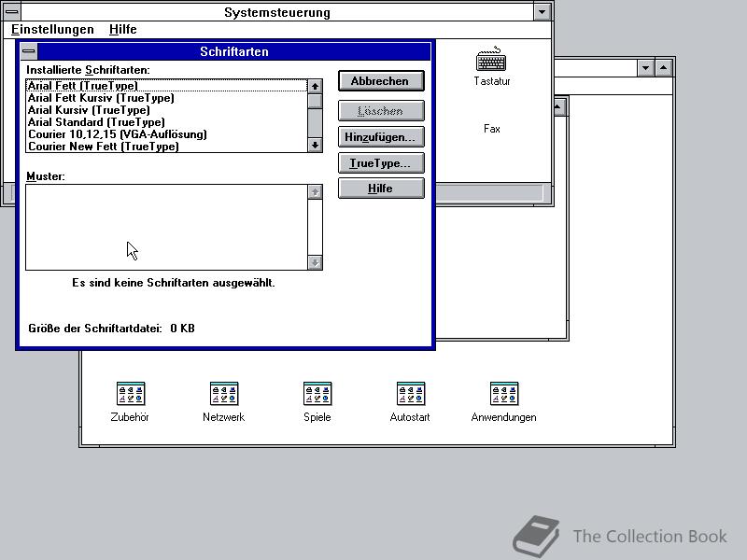Open the Einstellungen menu
747x560 pixels.
pos(52,30)
